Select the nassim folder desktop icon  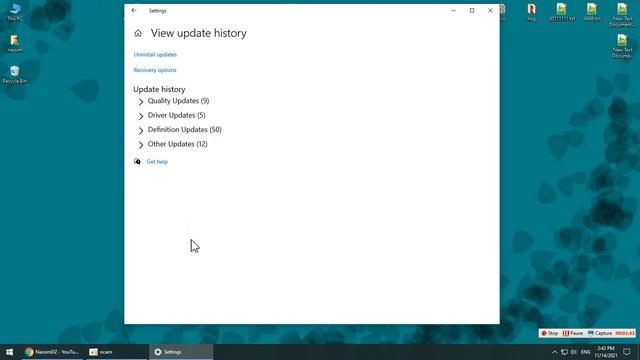[x=15, y=43]
